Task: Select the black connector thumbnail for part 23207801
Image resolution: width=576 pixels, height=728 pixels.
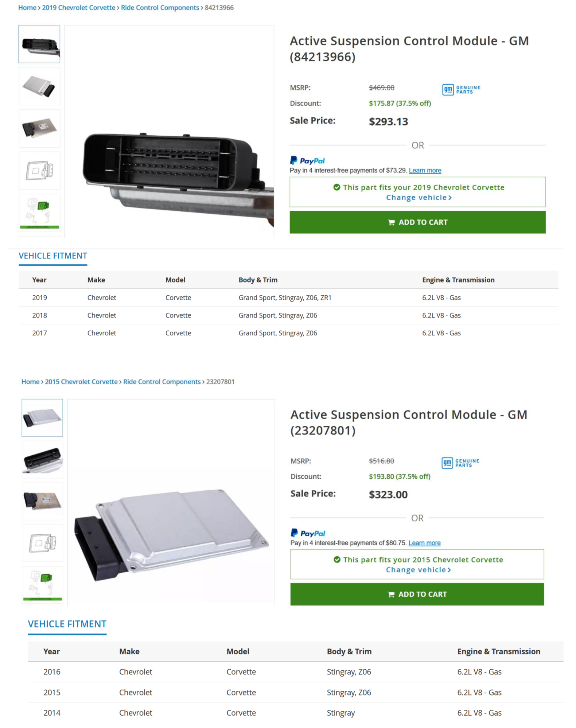Action: tap(42, 459)
